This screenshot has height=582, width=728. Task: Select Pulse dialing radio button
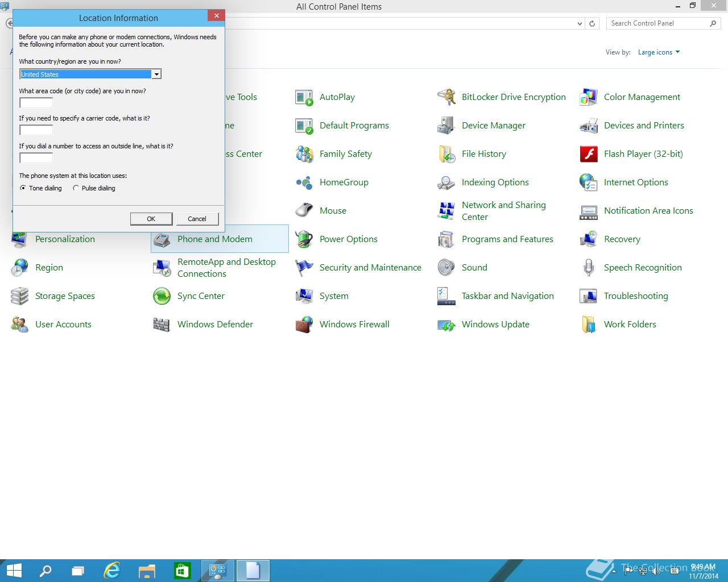[76, 188]
